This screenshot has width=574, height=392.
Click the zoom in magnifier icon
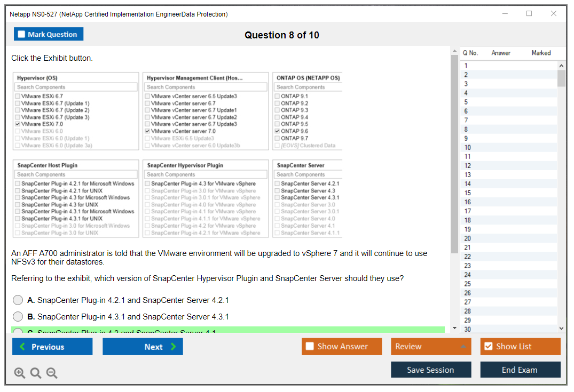coord(20,373)
